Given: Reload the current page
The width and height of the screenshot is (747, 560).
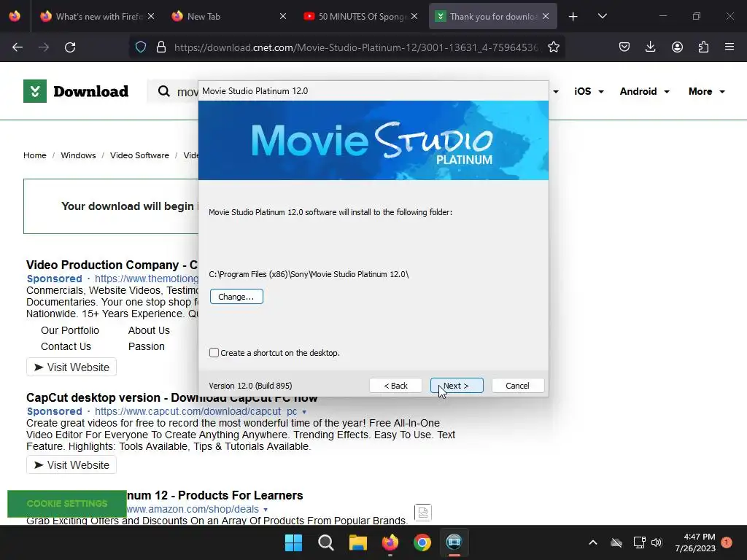Looking at the screenshot, I should pos(70,47).
